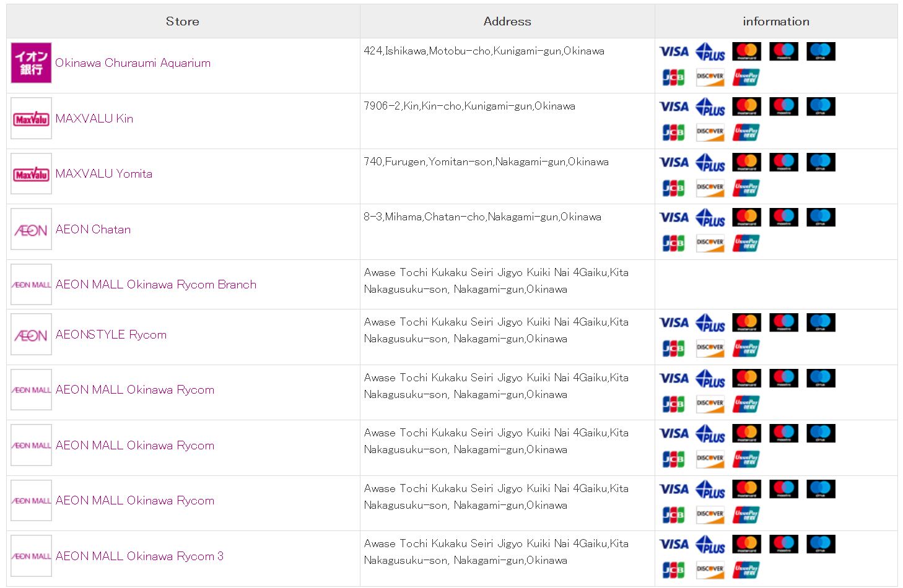This screenshot has height=588, width=903.
Task: Click the 'information' column header
Action: click(x=776, y=21)
